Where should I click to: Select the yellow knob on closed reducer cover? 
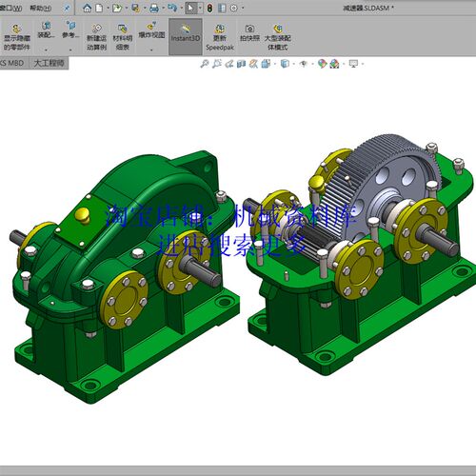pos(83,216)
